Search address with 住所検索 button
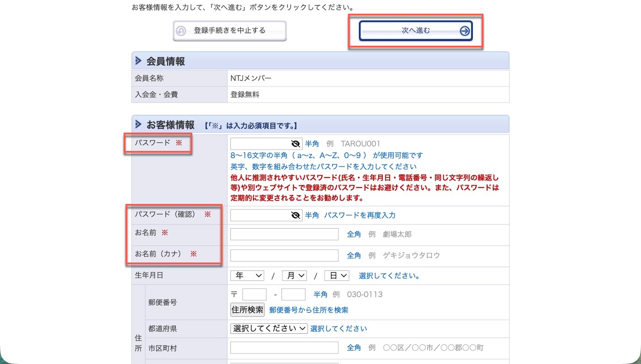 (247, 310)
